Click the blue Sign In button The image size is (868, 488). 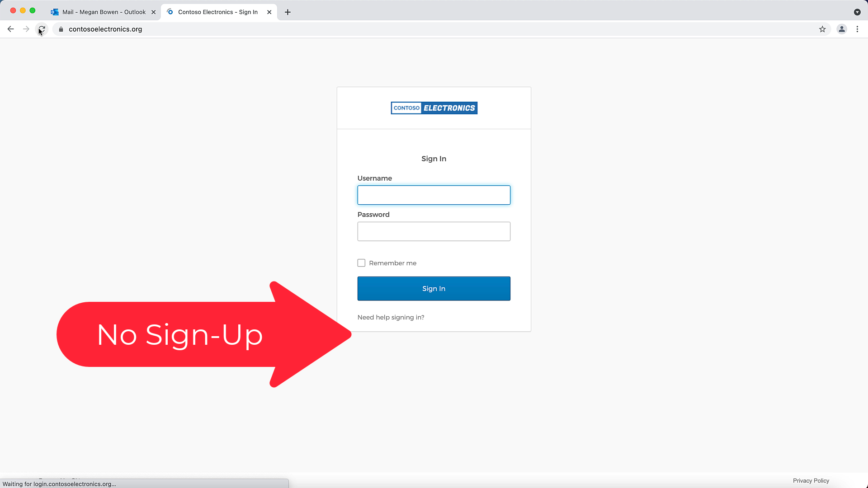click(x=434, y=288)
